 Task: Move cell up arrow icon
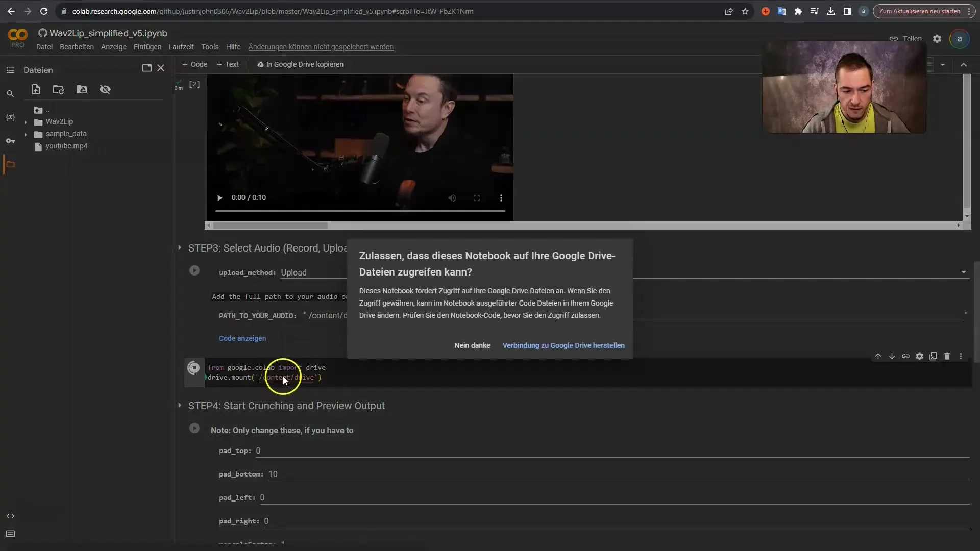(x=878, y=356)
